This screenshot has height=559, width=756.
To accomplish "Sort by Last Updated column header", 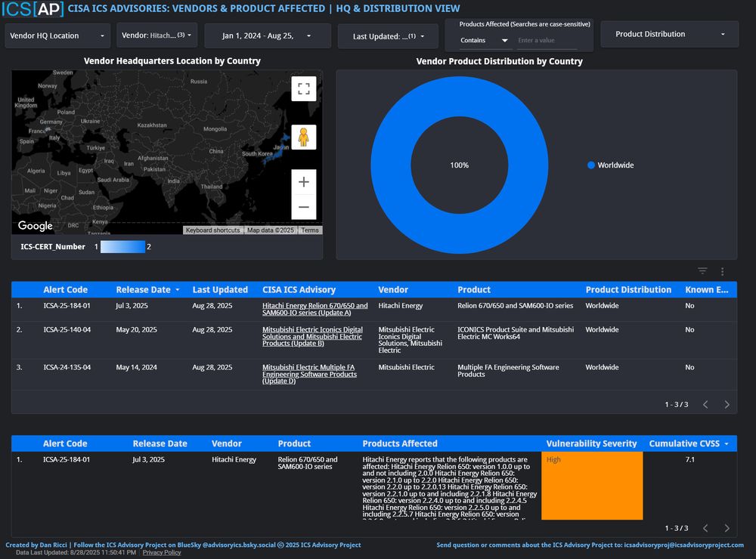I will (220, 289).
